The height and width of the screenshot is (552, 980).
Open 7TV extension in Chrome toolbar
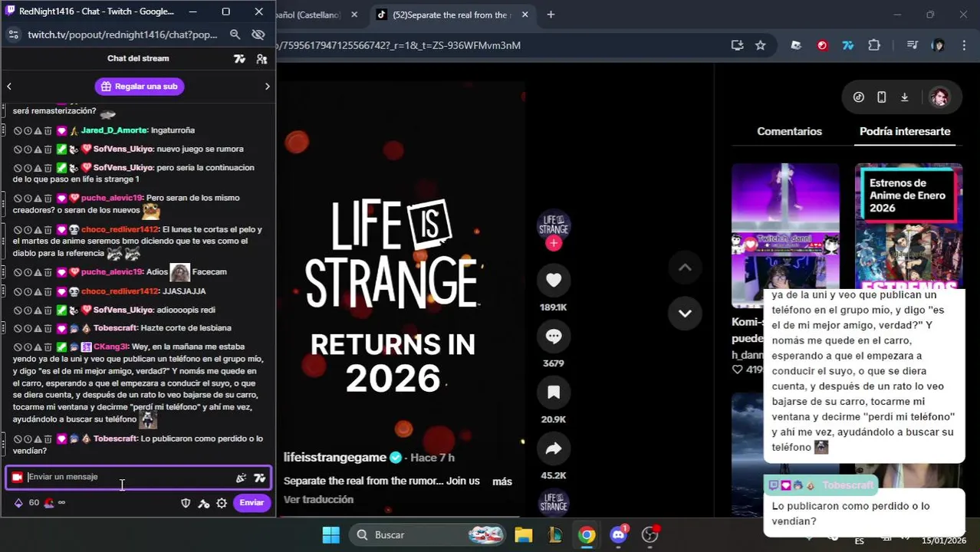(848, 45)
